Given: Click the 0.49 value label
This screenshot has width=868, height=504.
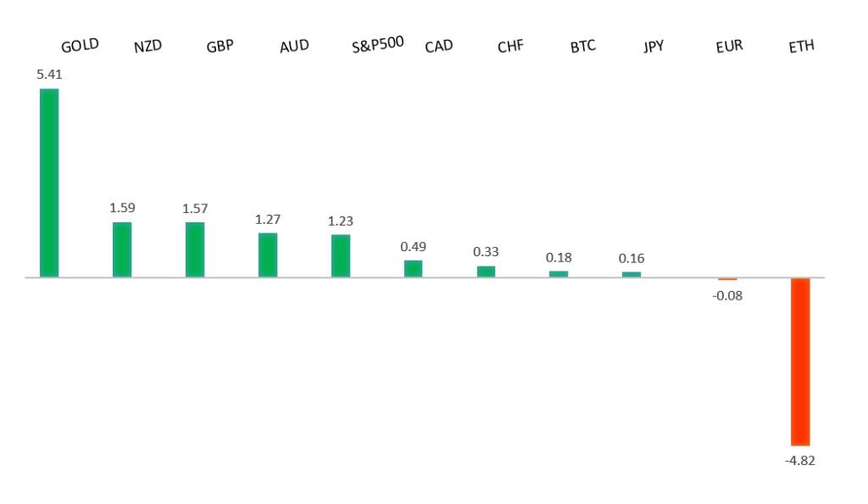Looking at the screenshot, I should [413, 246].
